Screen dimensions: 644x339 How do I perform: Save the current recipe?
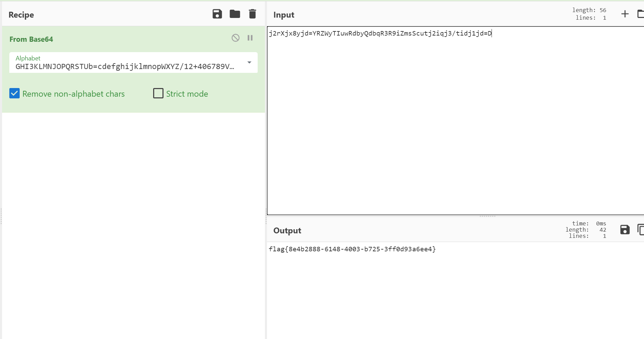click(x=217, y=14)
